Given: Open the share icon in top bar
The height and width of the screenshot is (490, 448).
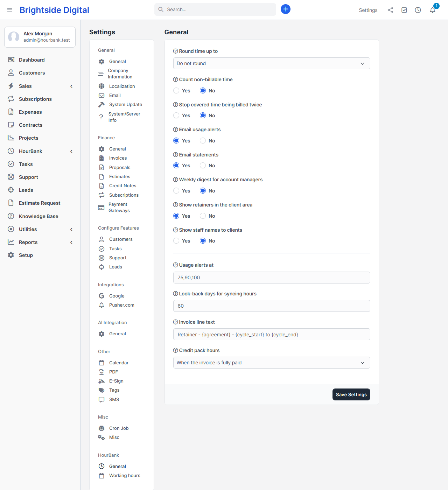Looking at the screenshot, I should pyautogui.click(x=390, y=10).
